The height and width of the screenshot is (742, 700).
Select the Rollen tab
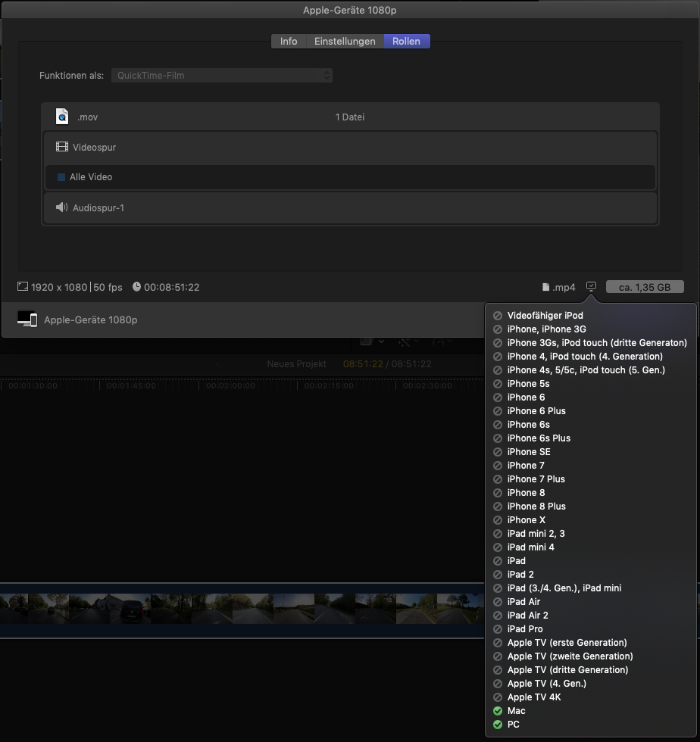(406, 42)
